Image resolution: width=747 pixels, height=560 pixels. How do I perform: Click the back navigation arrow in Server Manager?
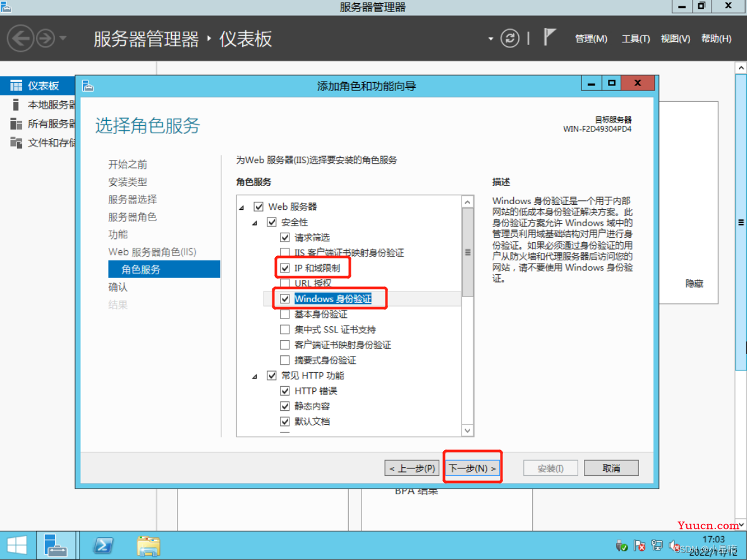pyautogui.click(x=20, y=38)
